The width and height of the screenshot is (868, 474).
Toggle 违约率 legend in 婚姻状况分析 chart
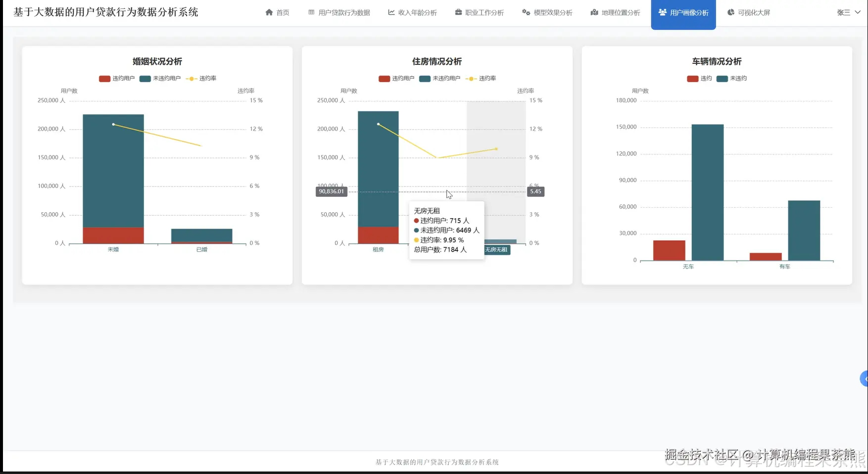pyautogui.click(x=201, y=78)
